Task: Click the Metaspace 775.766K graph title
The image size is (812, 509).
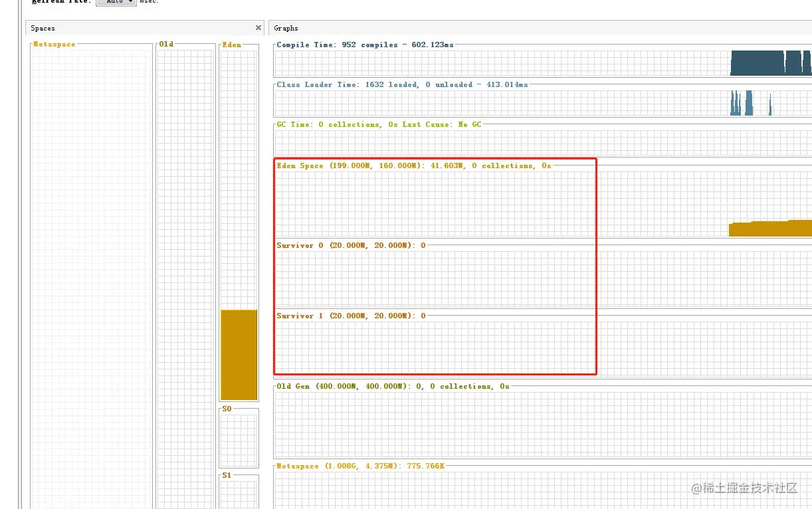Action: (x=360, y=466)
